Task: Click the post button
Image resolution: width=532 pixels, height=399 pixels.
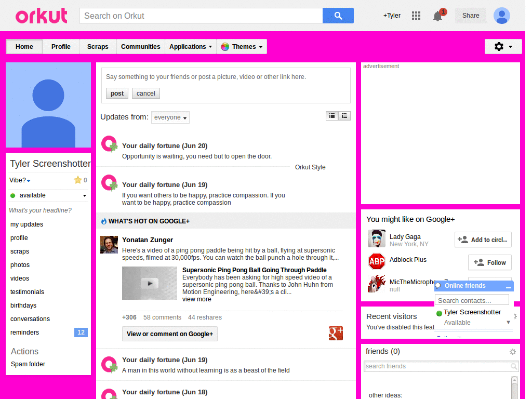Action: pos(117,94)
